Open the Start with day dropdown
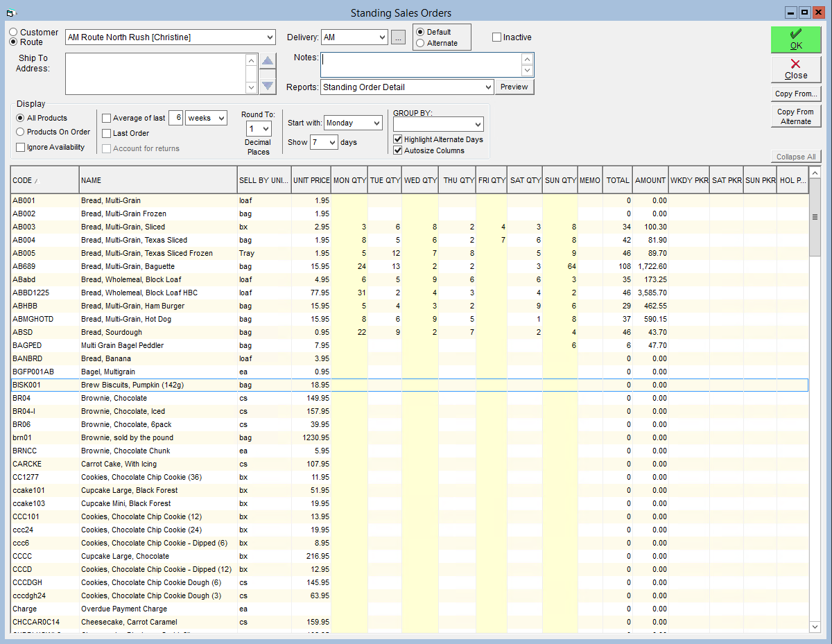This screenshot has height=644, width=832. [x=376, y=123]
